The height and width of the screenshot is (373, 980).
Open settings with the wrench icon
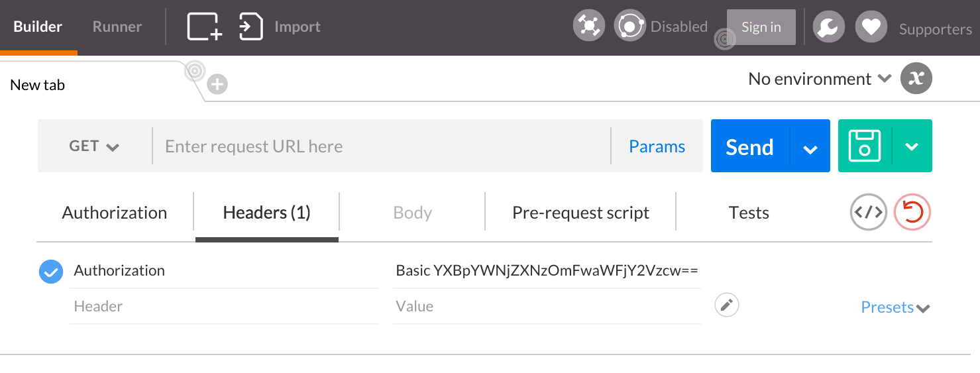tap(829, 27)
